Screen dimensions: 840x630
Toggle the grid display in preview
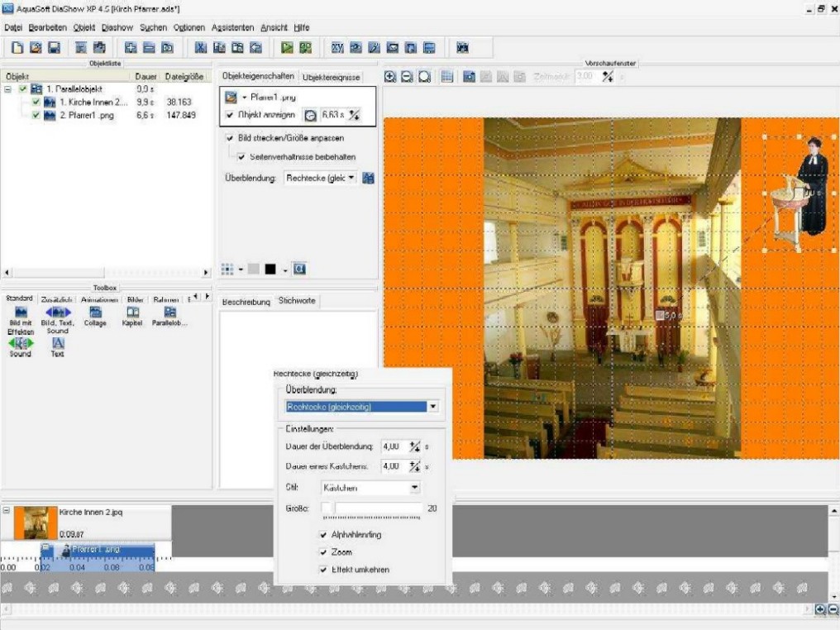coord(446,77)
